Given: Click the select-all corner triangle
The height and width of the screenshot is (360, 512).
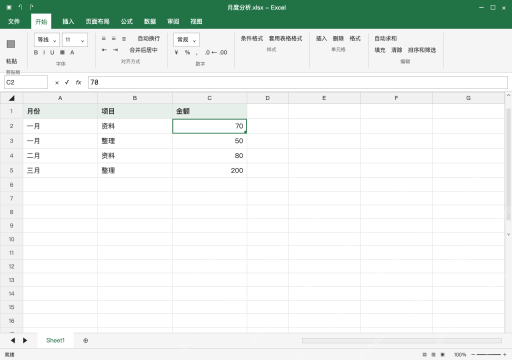Looking at the screenshot, I should point(12,98).
